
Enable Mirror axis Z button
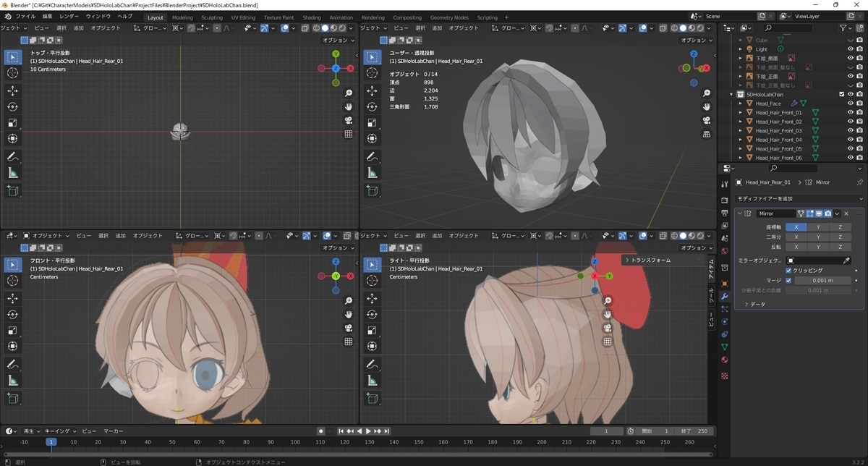pos(840,227)
